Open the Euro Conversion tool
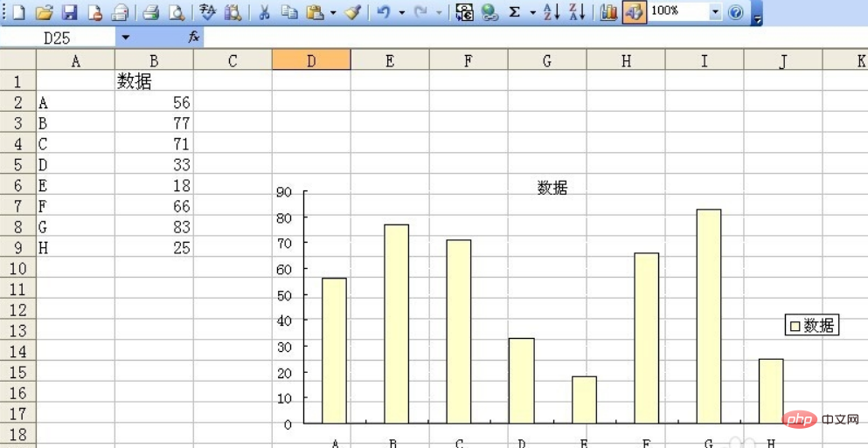The height and width of the screenshot is (448, 868). click(464, 11)
